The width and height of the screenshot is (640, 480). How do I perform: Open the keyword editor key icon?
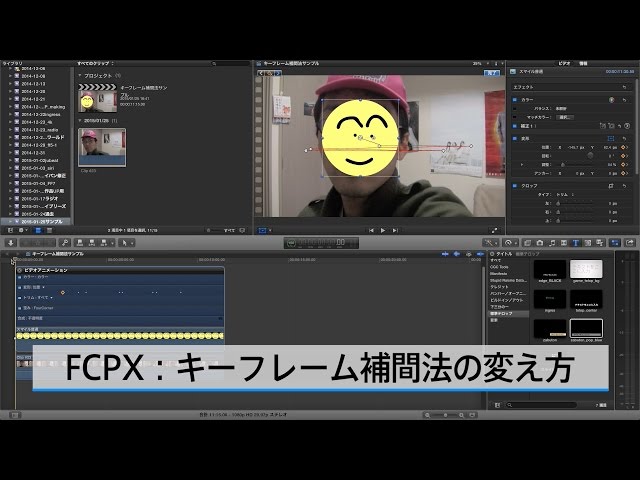tap(65, 243)
